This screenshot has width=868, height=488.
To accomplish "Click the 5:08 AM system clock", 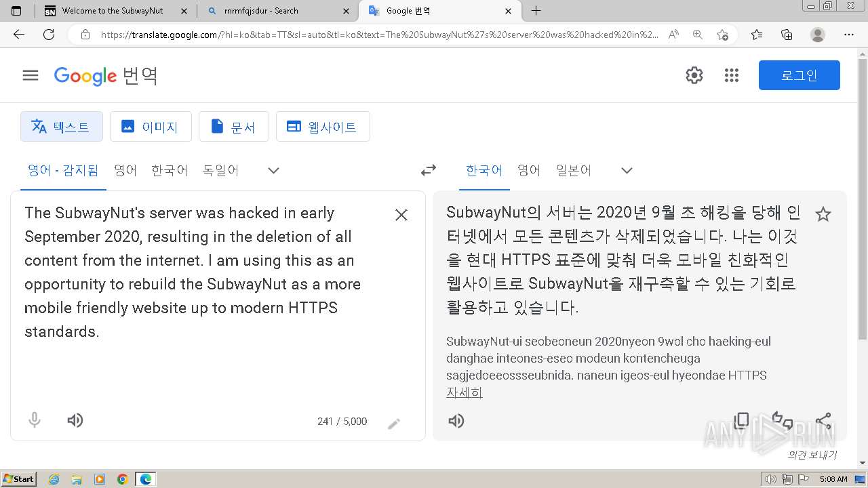I will (x=833, y=479).
